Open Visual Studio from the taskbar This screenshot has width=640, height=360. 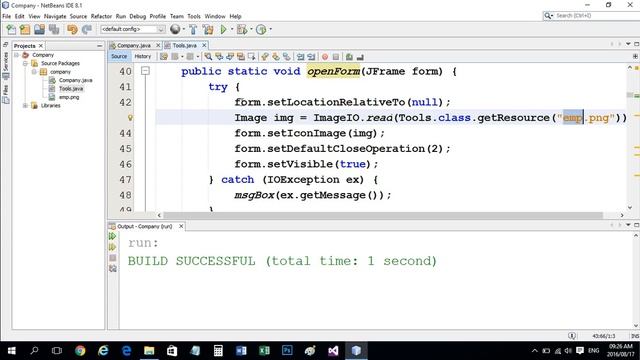333,351
